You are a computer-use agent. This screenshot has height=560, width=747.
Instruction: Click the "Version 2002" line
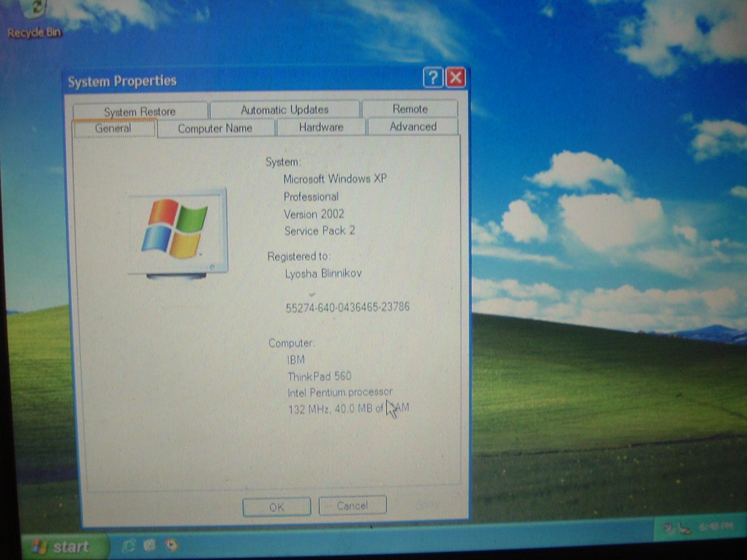314,214
